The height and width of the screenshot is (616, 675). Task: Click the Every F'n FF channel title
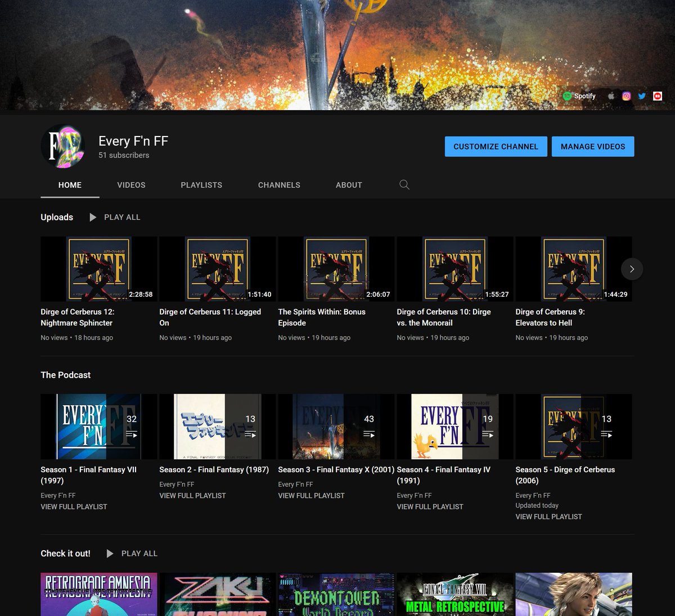(x=133, y=141)
